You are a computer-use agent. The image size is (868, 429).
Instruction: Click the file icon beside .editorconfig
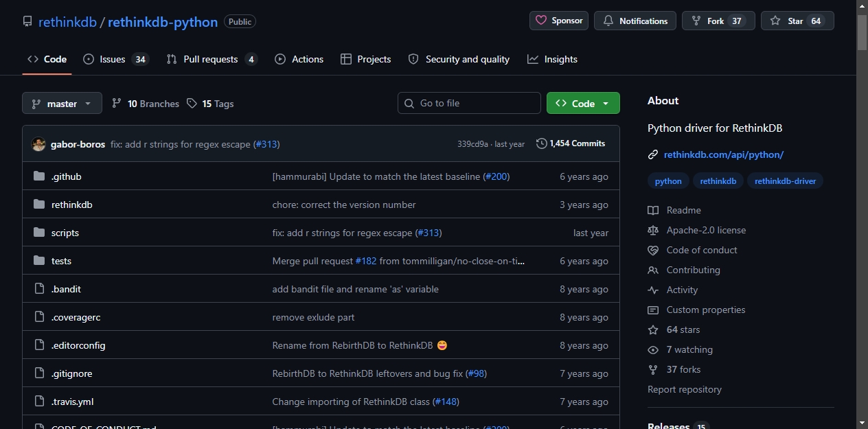click(x=39, y=345)
